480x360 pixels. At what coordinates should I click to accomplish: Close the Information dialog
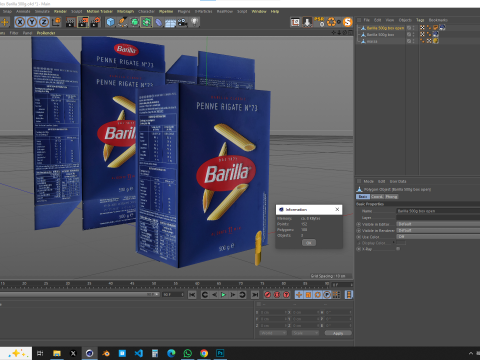click(337, 209)
